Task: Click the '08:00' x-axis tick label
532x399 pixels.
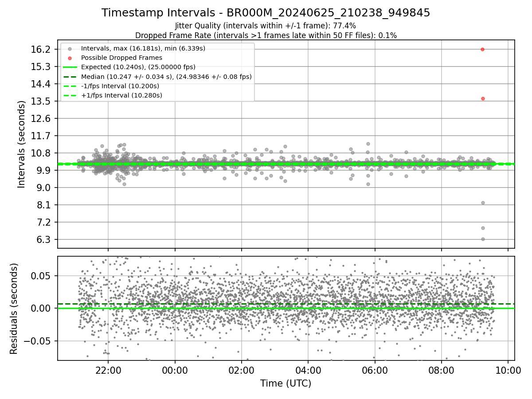Action: pos(442,370)
